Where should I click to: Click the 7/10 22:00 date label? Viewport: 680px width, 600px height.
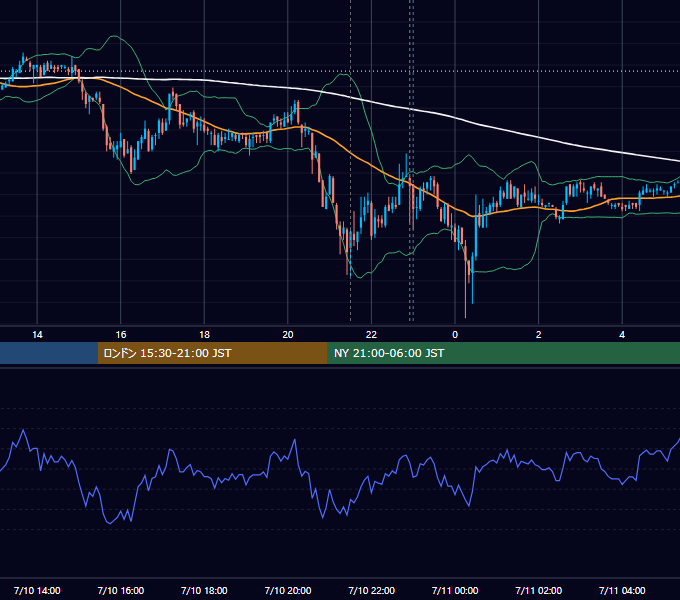(x=372, y=590)
